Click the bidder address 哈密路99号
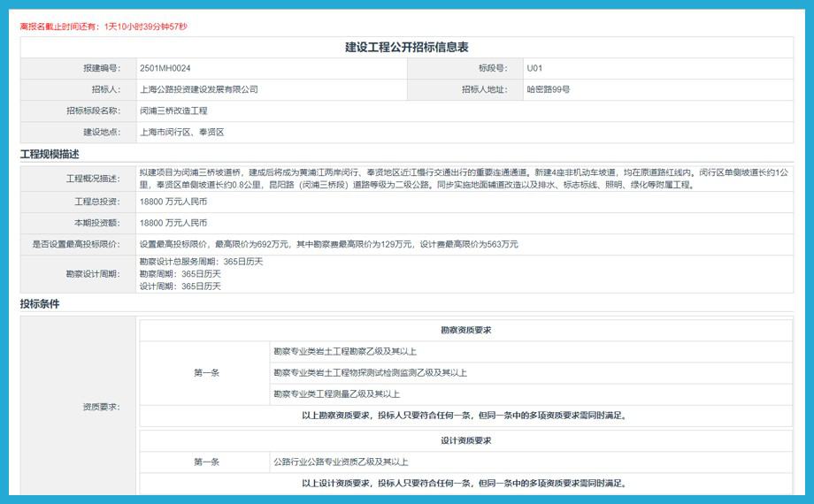Viewport: 814px width, 504px height. pyautogui.click(x=548, y=89)
